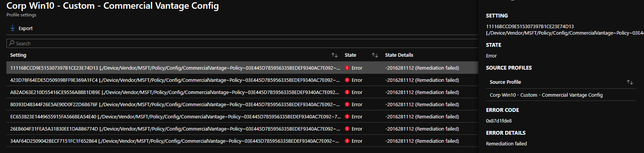Sort by the Setting column arrows
The width and height of the screenshot is (644, 153).
coord(335,55)
